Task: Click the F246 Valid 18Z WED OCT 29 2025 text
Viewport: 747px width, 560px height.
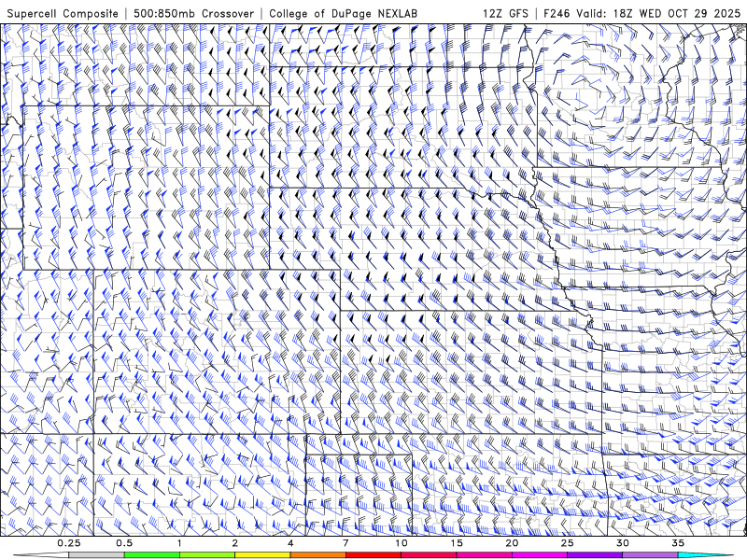Action: (642, 13)
